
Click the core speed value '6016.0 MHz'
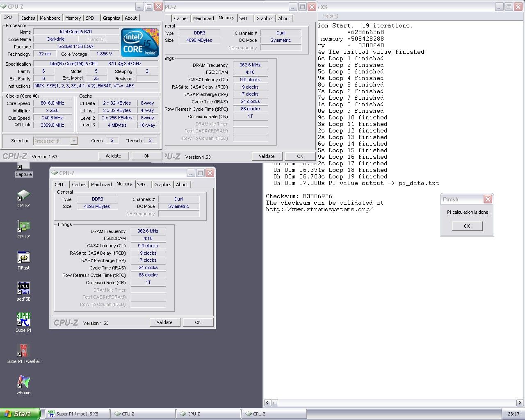coord(52,103)
